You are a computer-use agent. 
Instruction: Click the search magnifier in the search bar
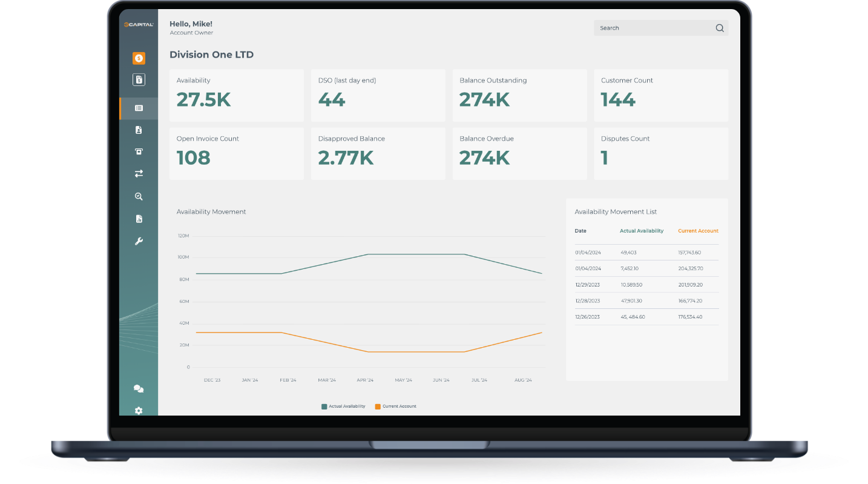[x=720, y=28]
